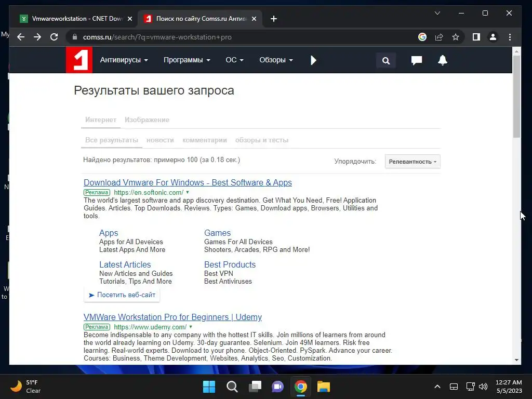Screen dimensions: 532x399
Task: Click the taskbar Search icon
Action: point(232,387)
